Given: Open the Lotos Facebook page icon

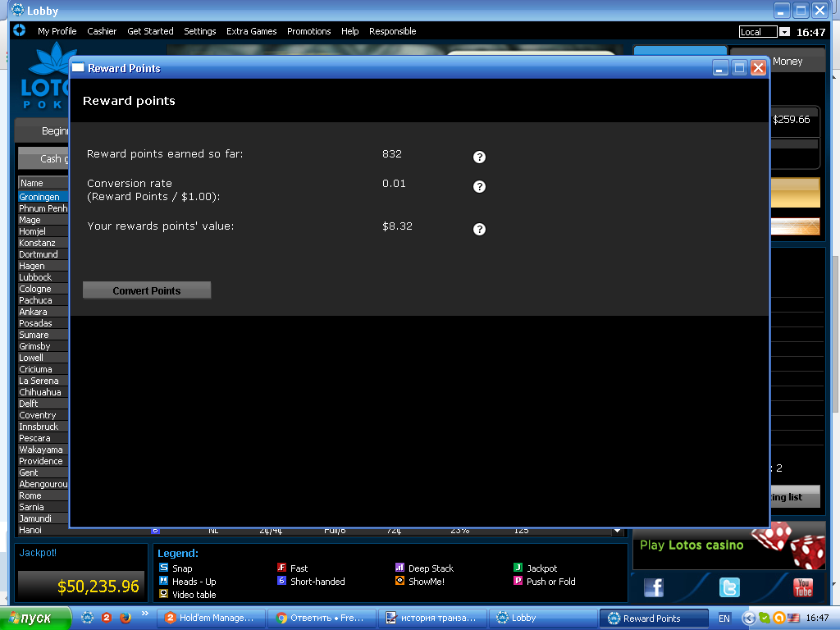Looking at the screenshot, I should coord(654,587).
